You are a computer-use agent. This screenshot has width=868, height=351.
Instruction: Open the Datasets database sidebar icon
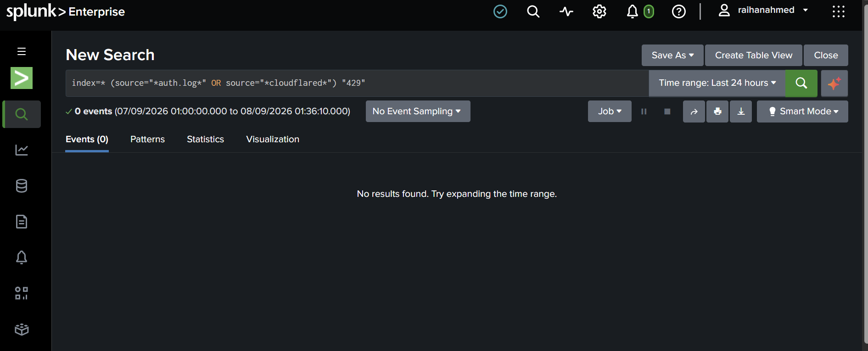pyautogui.click(x=22, y=186)
